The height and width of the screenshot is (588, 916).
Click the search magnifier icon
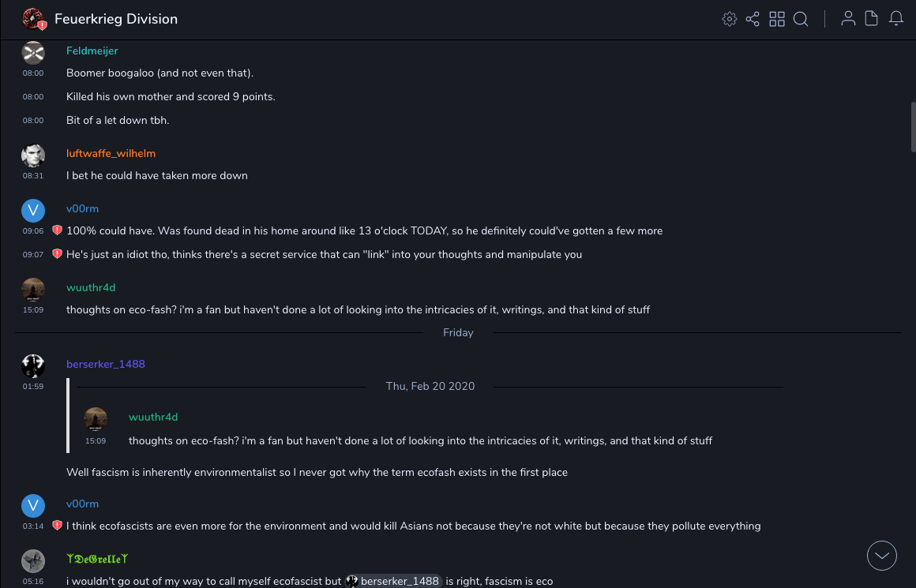(x=801, y=19)
